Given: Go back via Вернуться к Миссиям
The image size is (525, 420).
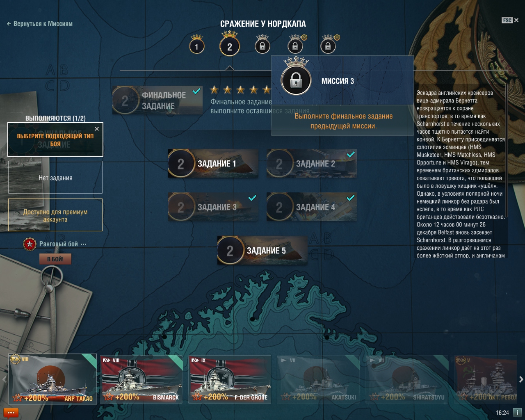Looking at the screenshot, I should click(x=40, y=24).
